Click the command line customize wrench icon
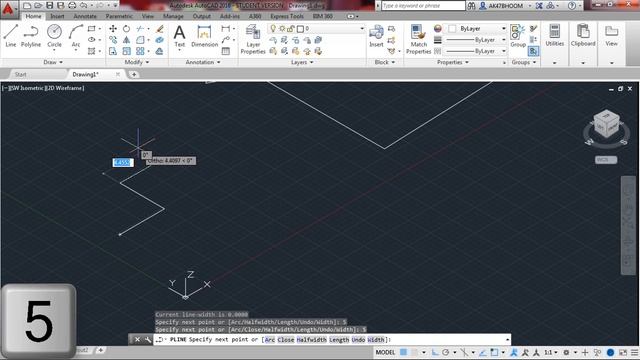The width and height of the screenshot is (640, 360). (147, 339)
